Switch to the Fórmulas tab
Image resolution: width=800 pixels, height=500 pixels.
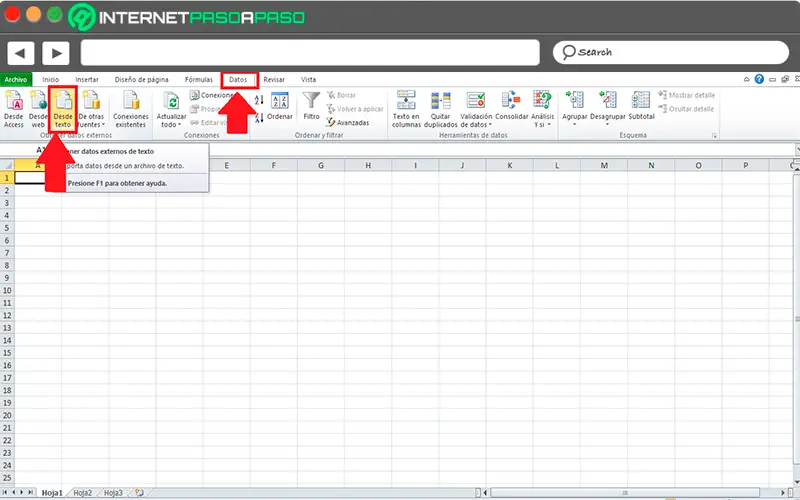tap(198, 80)
